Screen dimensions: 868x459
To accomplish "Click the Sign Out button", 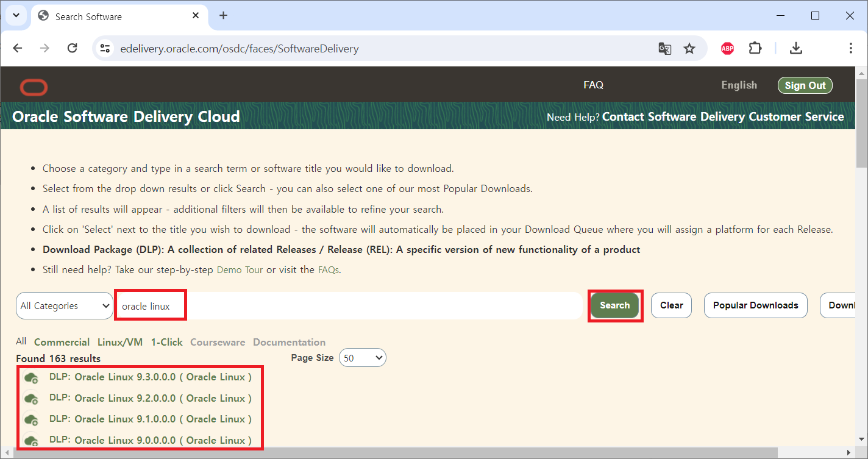I will [x=805, y=85].
